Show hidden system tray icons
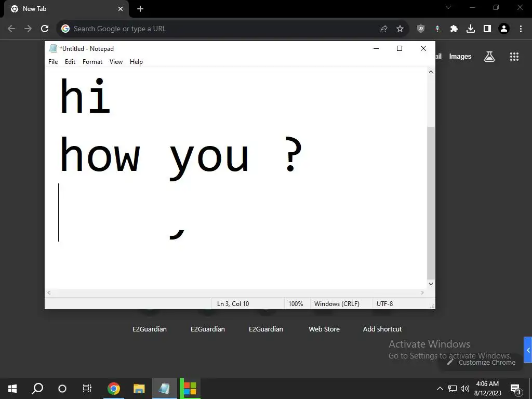 click(x=440, y=389)
